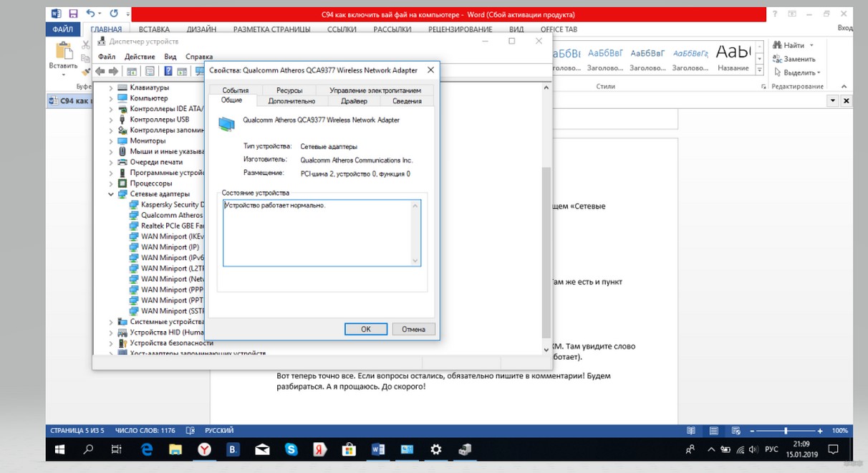
Task: Open Microsoft Store from taskbar
Action: [x=349, y=450]
